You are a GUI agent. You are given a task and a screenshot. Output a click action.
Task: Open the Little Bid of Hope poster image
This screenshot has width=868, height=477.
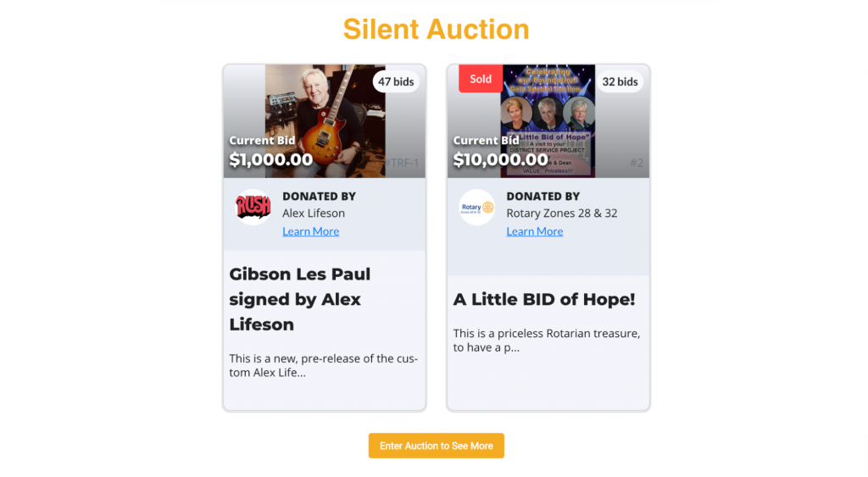548,121
